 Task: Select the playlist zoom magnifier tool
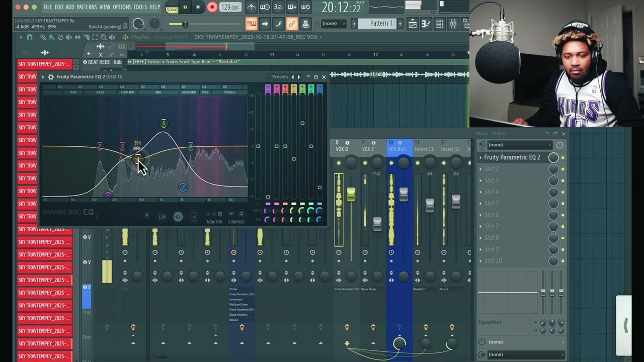coord(103,37)
